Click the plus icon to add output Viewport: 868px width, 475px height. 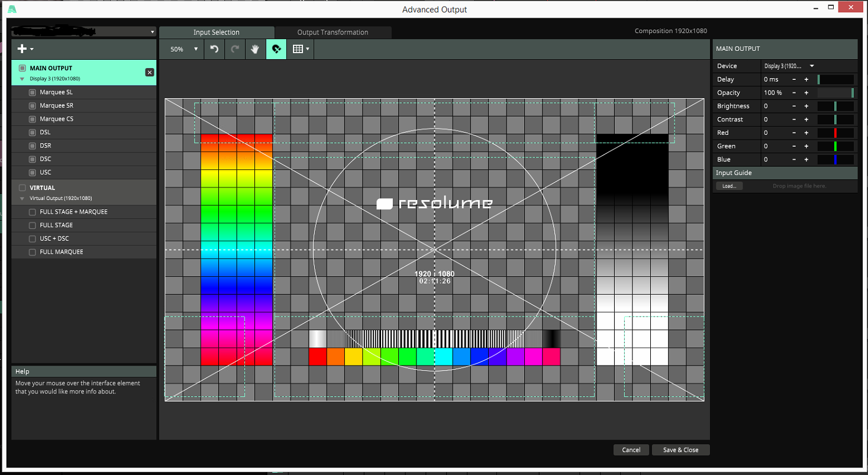click(x=22, y=49)
